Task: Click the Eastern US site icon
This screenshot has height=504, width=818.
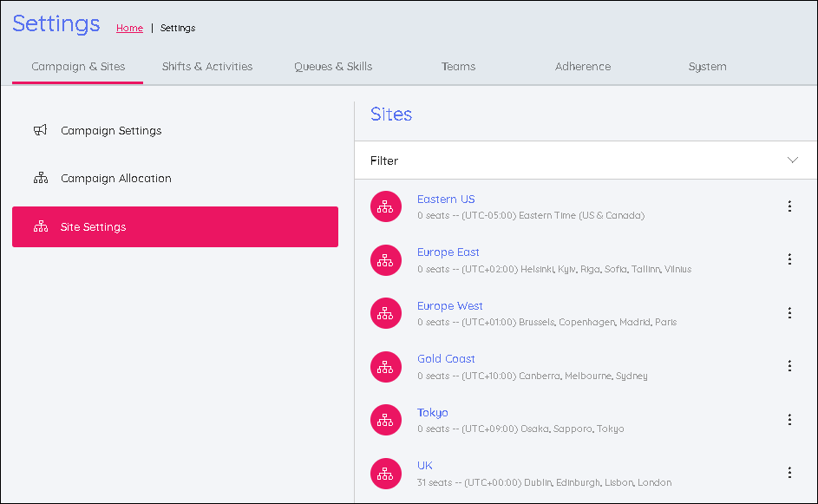Action: [386, 206]
